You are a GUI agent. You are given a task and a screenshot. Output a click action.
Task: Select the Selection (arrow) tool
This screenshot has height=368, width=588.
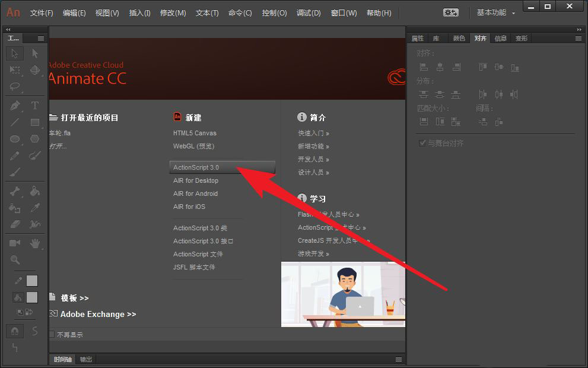[x=15, y=53]
